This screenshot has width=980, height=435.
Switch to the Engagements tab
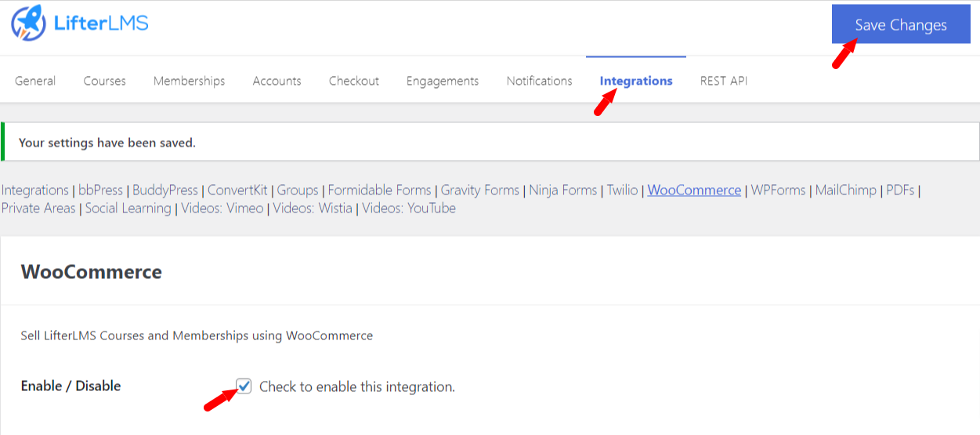tap(442, 81)
